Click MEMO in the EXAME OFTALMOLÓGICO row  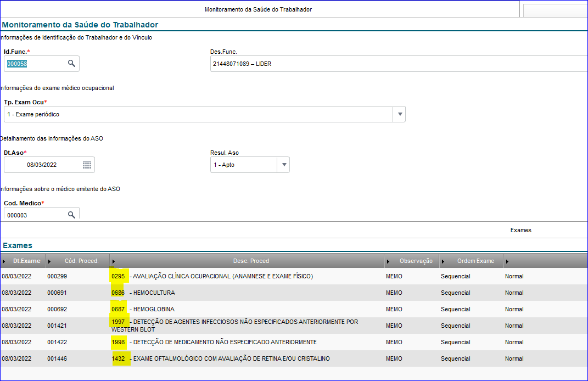(x=394, y=359)
